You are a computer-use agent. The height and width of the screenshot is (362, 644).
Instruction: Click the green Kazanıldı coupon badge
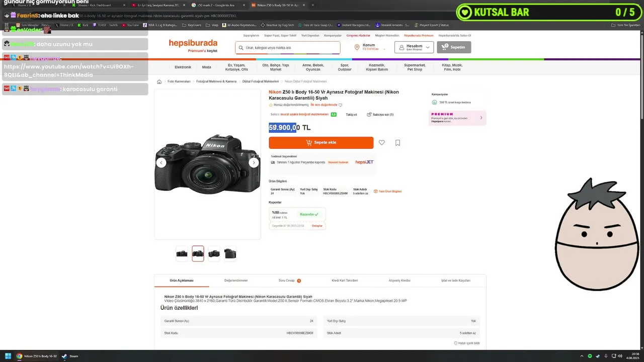click(x=309, y=214)
